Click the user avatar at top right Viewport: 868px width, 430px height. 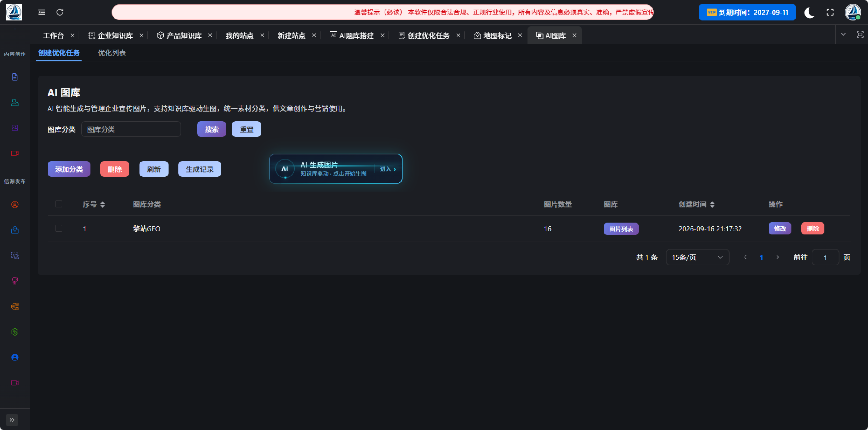853,12
